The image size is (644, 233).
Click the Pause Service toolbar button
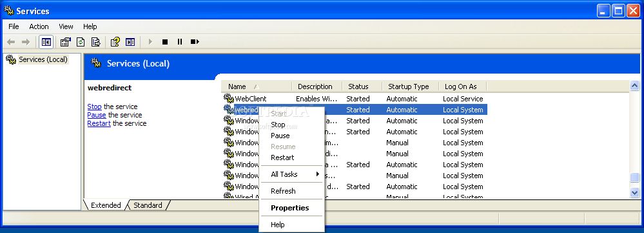click(x=179, y=42)
